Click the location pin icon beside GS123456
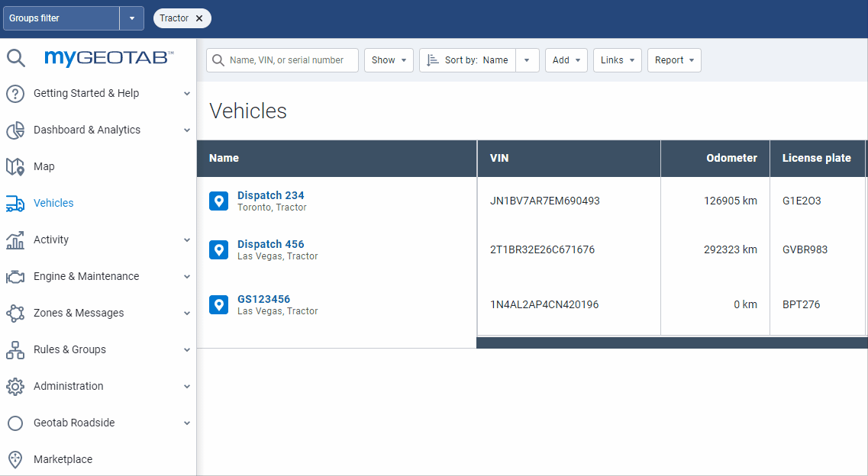 [219, 304]
